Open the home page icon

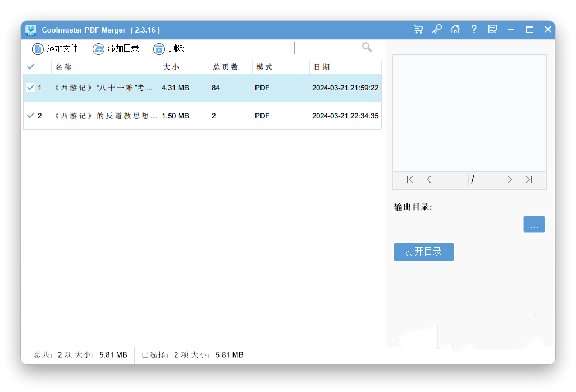[x=455, y=29]
